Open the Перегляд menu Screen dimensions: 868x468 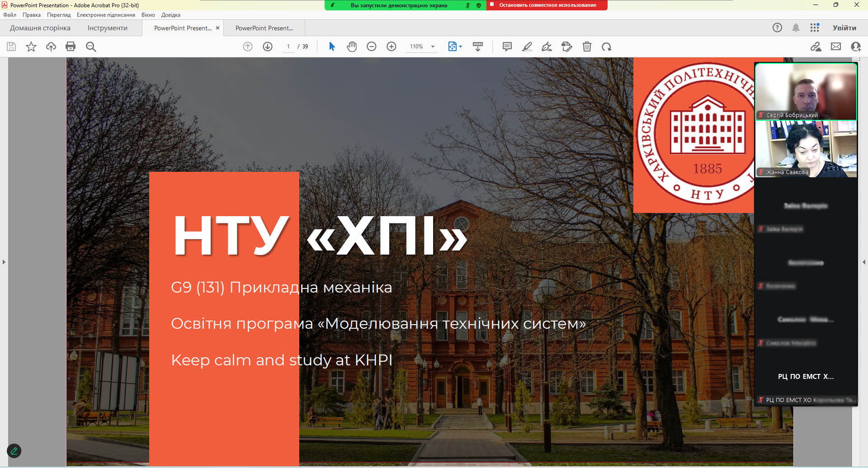pos(59,15)
